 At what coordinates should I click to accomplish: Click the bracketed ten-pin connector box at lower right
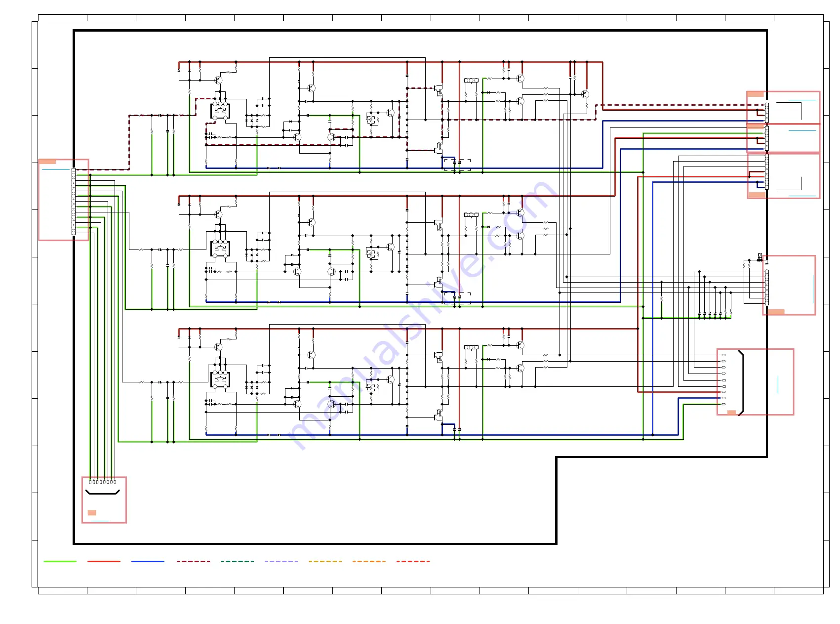click(x=755, y=382)
